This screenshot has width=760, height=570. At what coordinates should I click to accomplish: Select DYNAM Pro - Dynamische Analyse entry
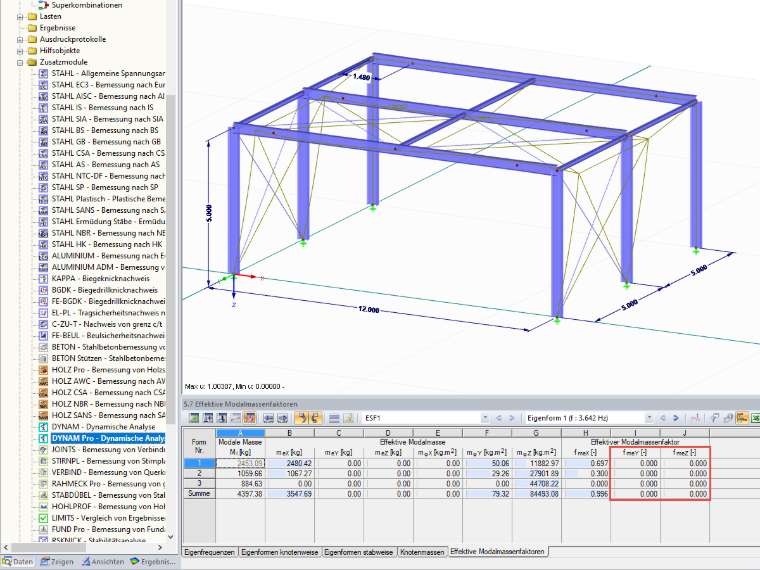click(108, 438)
